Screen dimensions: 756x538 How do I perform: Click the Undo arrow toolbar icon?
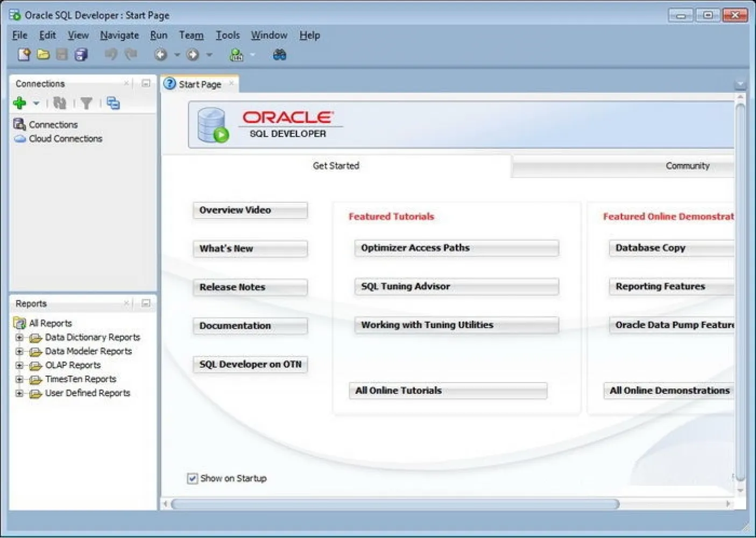[111, 54]
